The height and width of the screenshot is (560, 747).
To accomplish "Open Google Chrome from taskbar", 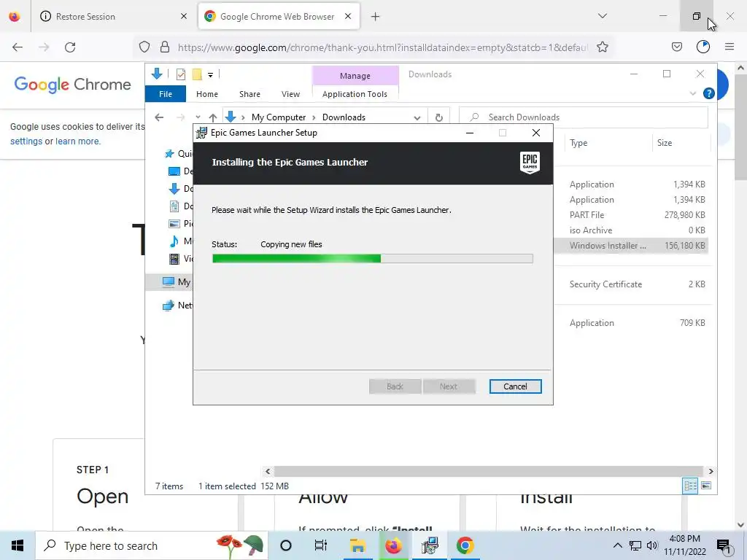I will point(465,545).
